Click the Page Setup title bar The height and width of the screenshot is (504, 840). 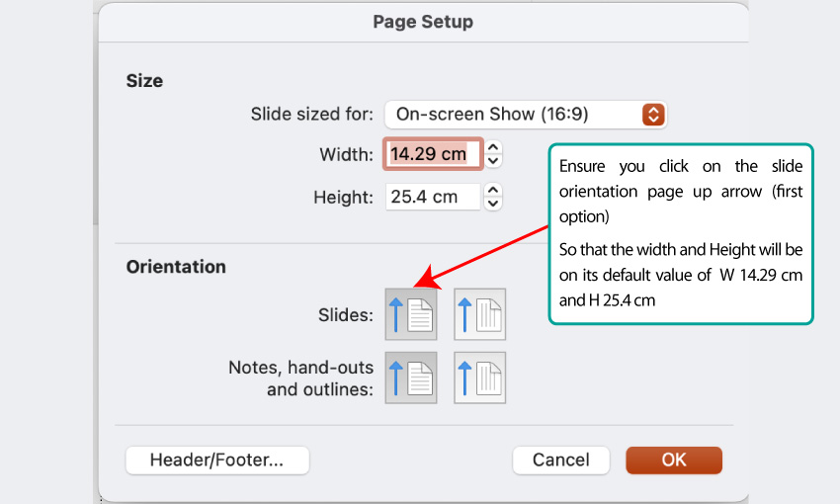click(x=423, y=22)
